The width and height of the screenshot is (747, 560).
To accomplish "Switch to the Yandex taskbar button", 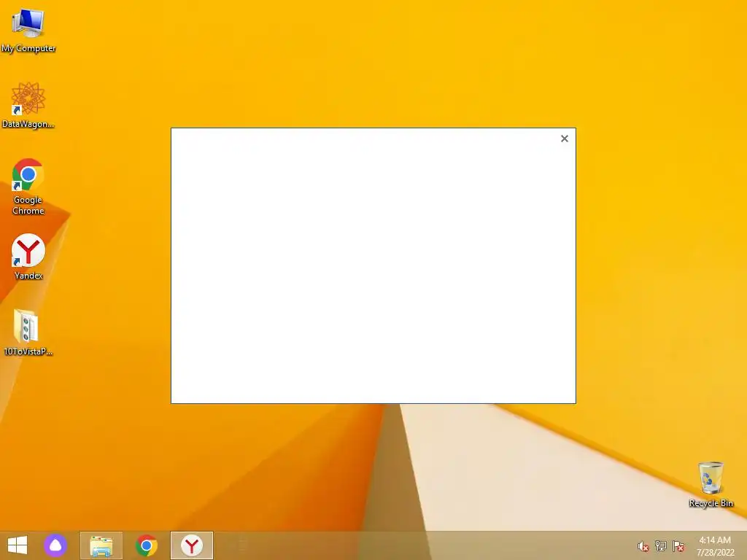I will (192, 545).
